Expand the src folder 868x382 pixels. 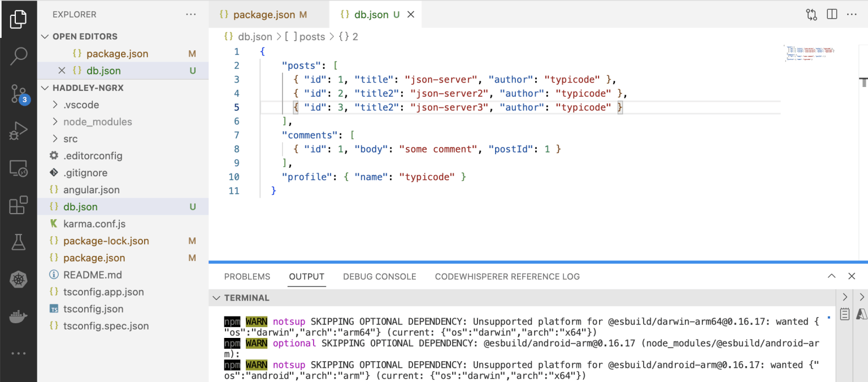(70, 139)
